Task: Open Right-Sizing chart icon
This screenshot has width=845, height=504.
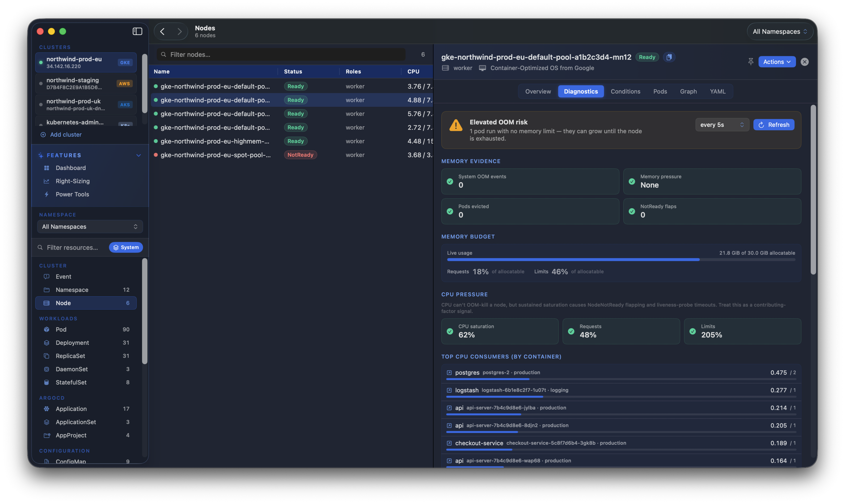Action: coord(47,181)
